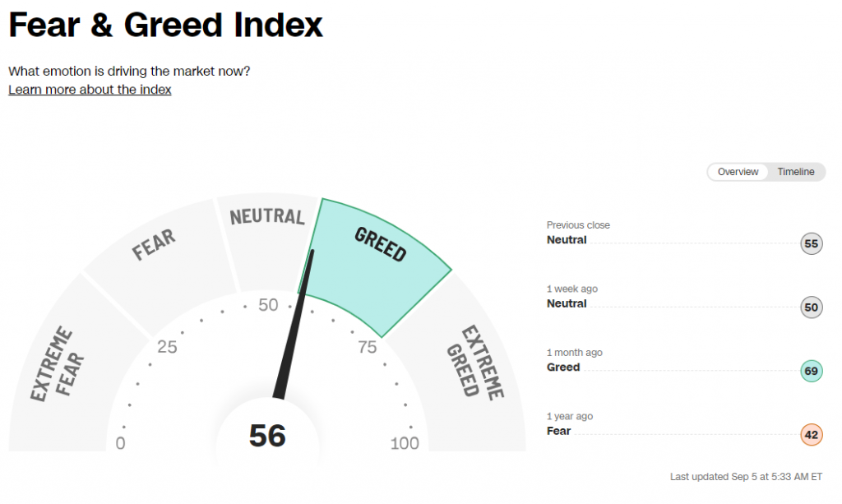Click the 'Previous close' Neutral label
842x504 pixels.
[567, 240]
